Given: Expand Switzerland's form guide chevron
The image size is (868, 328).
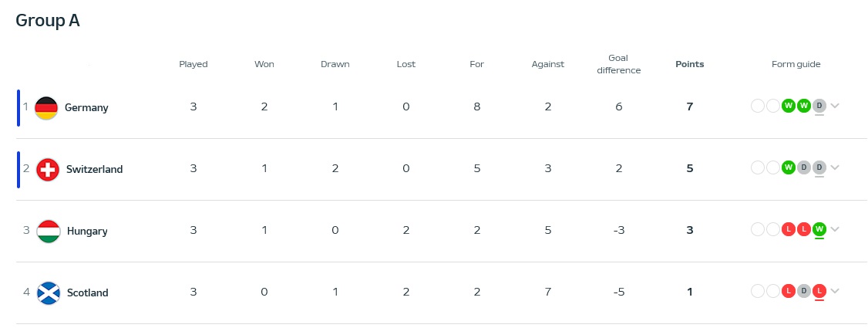Looking at the screenshot, I should pyautogui.click(x=835, y=168).
